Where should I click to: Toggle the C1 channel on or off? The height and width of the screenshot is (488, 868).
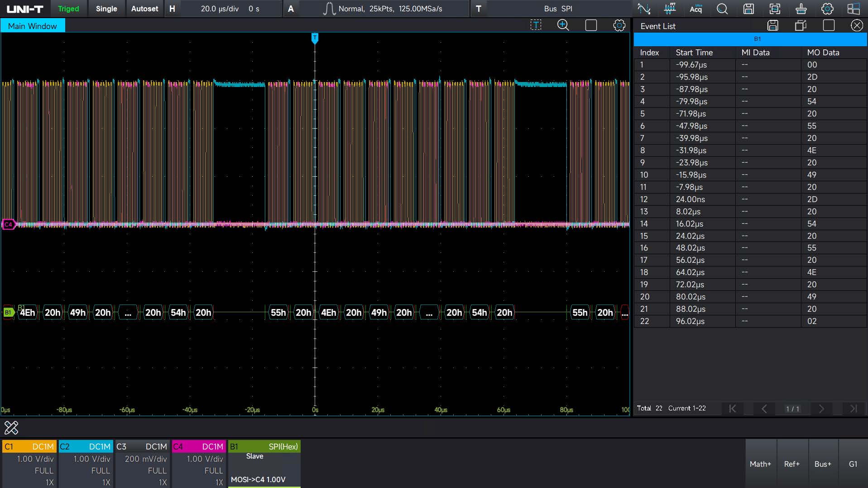29,446
